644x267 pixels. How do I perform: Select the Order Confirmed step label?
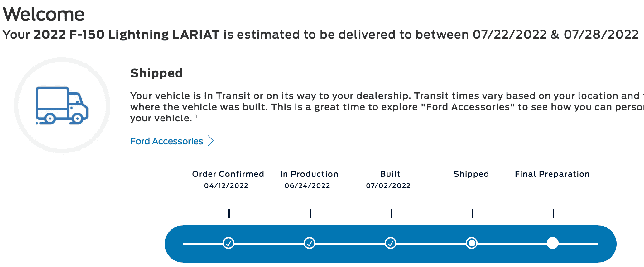(228, 174)
